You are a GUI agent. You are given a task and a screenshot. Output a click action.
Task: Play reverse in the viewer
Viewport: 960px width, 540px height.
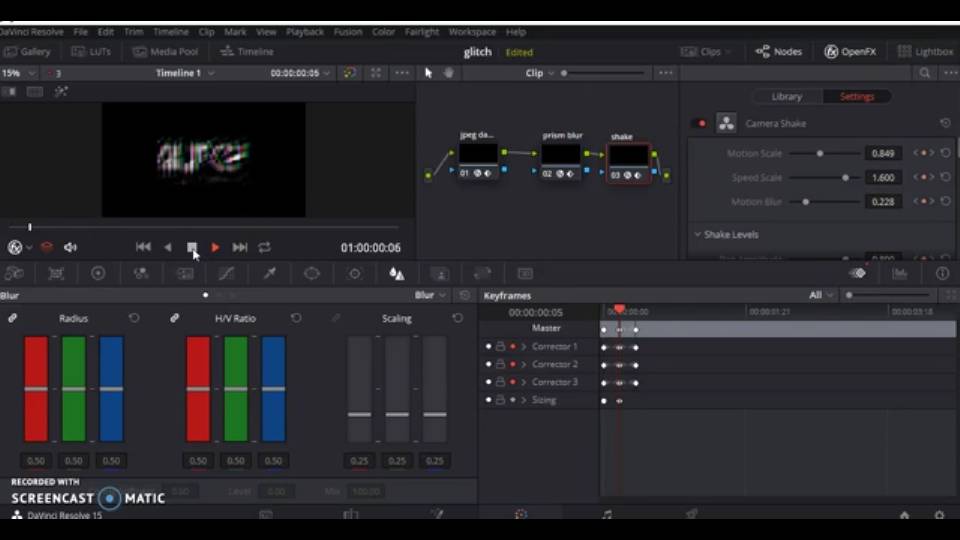pyautogui.click(x=168, y=247)
